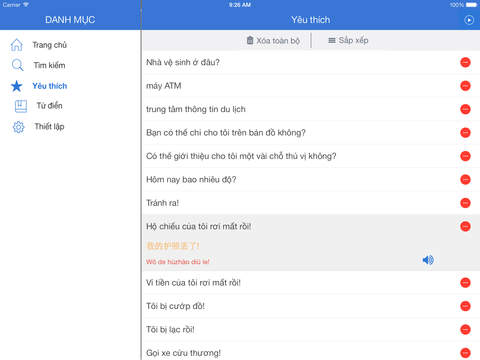Open Từ điển menu item
This screenshot has width=480, height=360.
(x=49, y=106)
